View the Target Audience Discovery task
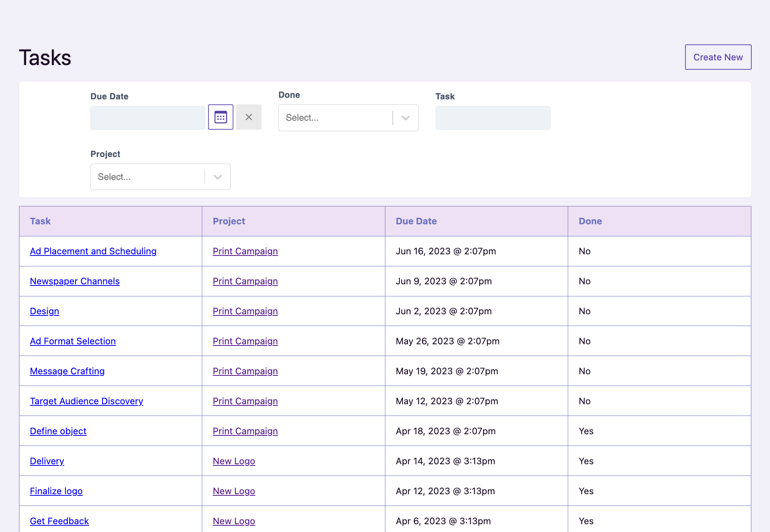The width and height of the screenshot is (770, 532). point(87,401)
